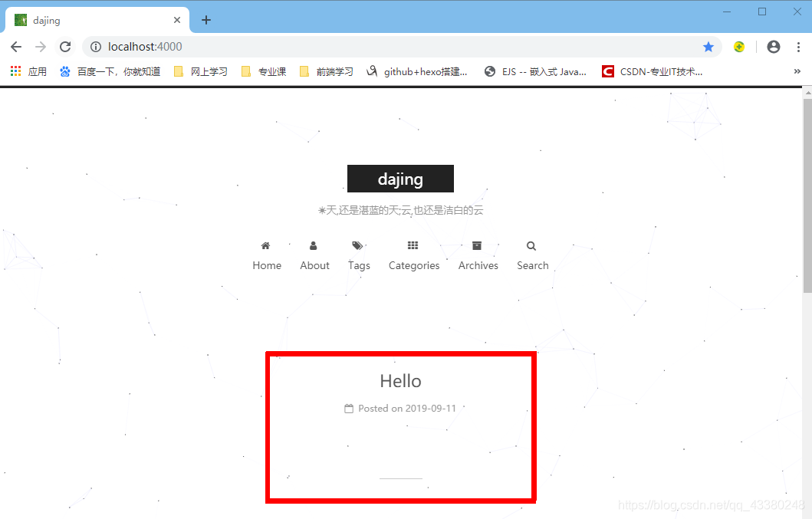Expand the hidden bookmarks chevron
The height and width of the screenshot is (519, 812).
(797, 71)
